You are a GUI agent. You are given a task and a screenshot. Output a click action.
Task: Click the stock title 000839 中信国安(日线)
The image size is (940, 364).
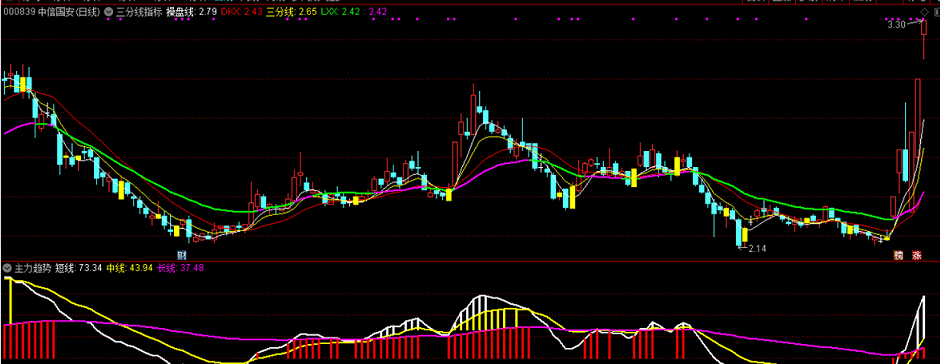(52, 11)
